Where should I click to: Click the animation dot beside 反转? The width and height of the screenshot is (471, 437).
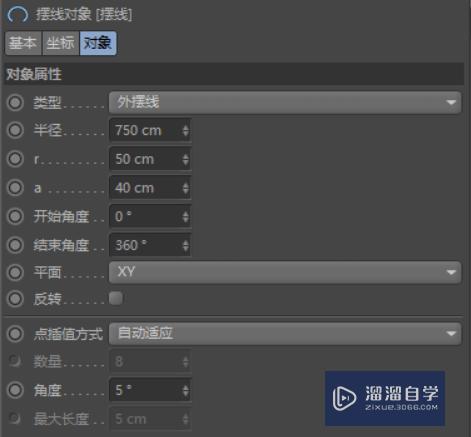click(x=15, y=299)
